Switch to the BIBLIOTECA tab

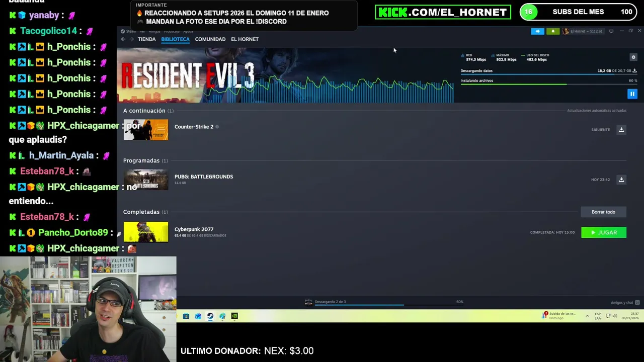175,39
